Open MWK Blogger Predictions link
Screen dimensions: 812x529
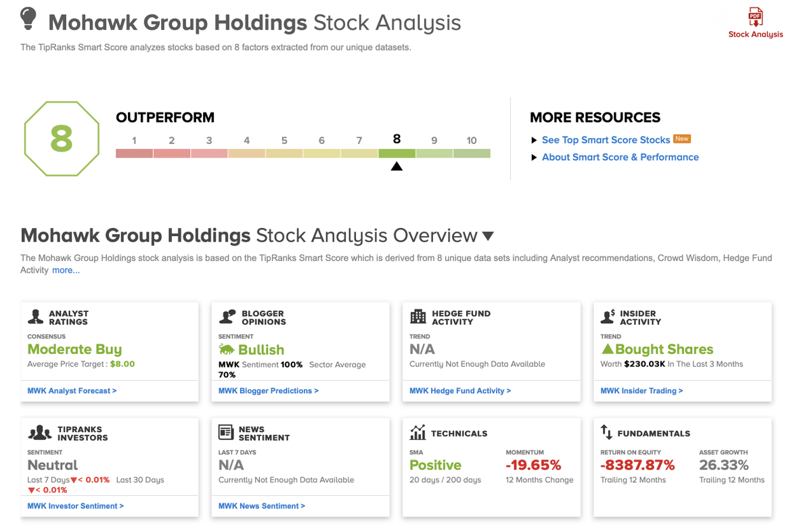(x=269, y=390)
